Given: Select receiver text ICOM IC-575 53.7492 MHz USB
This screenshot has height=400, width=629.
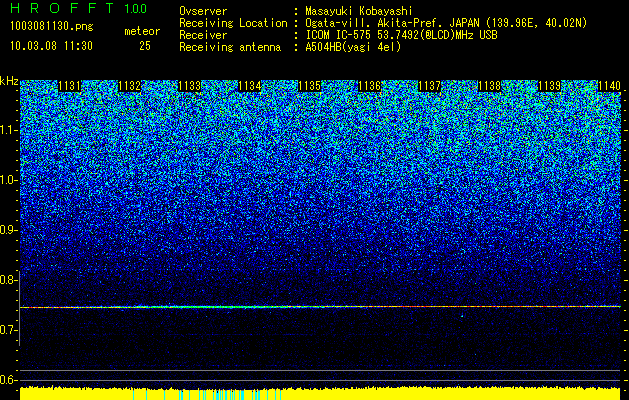Looking at the screenshot, I should click(x=401, y=35).
